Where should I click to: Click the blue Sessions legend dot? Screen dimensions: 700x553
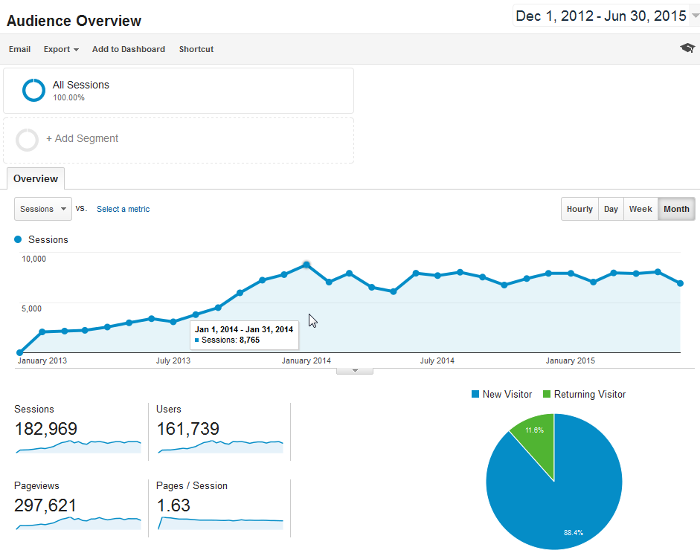click(18, 240)
